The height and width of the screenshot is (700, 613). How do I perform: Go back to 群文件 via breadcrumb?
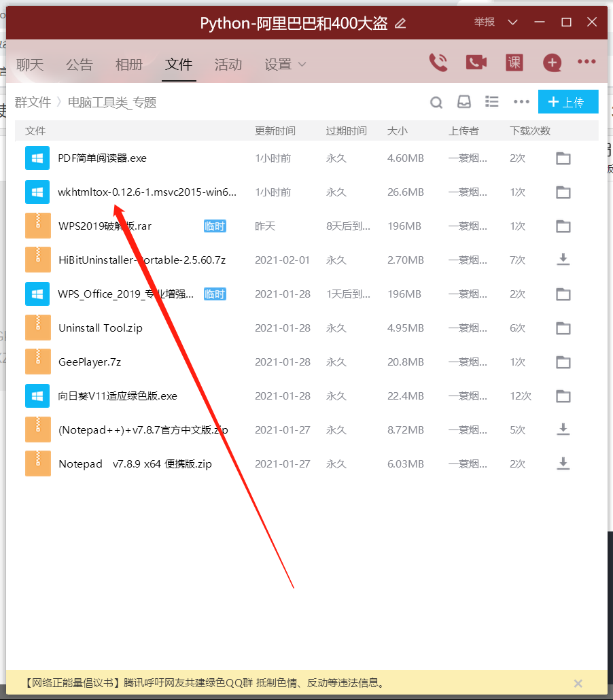click(x=33, y=102)
